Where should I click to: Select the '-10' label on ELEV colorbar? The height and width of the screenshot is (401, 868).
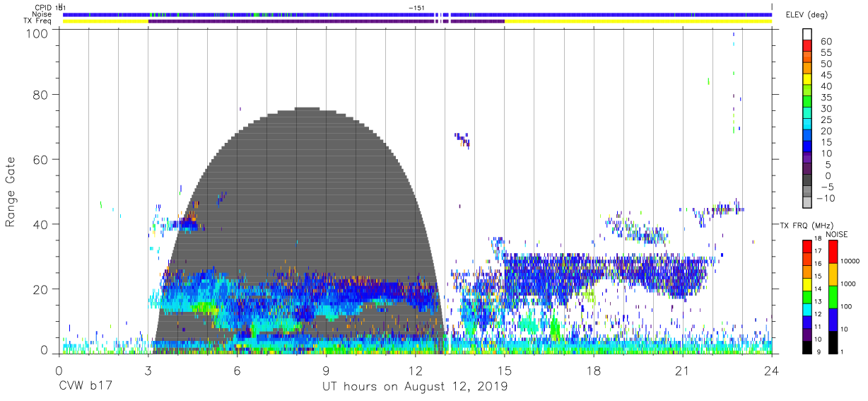pos(826,198)
